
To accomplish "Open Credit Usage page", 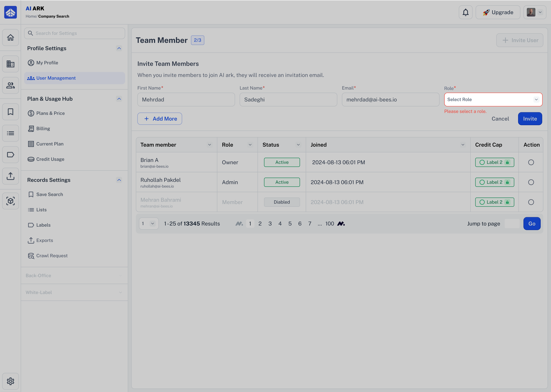I will click(75, 159).
